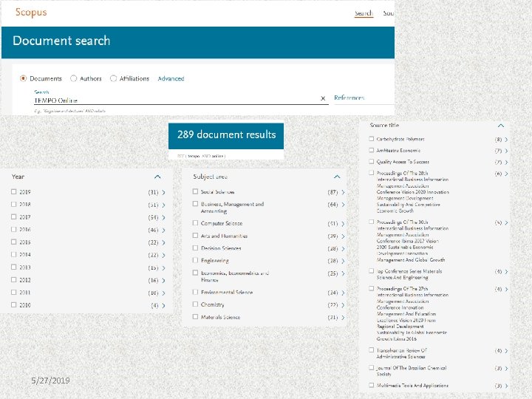Clear the TEMPO Online search field
The image size is (532, 399).
coord(323,98)
